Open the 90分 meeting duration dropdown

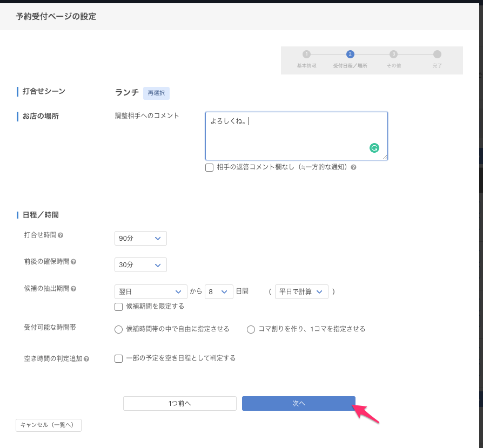click(x=140, y=239)
